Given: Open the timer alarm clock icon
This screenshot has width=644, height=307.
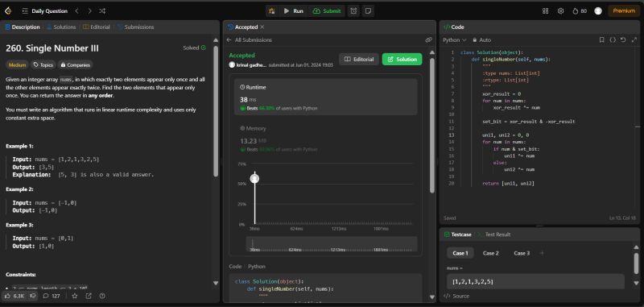Looking at the screenshot, I should pyautogui.click(x=353, y=11).
